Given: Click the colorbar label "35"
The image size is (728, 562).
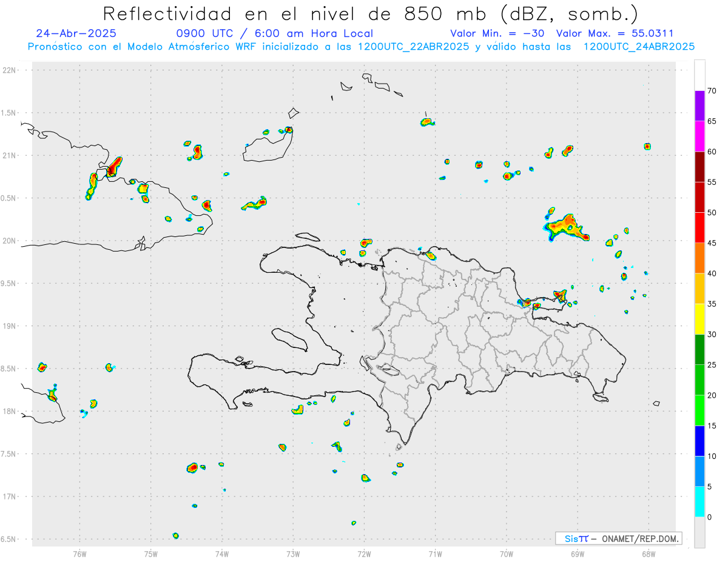Looking at the screenshot, I should (712, 304).
